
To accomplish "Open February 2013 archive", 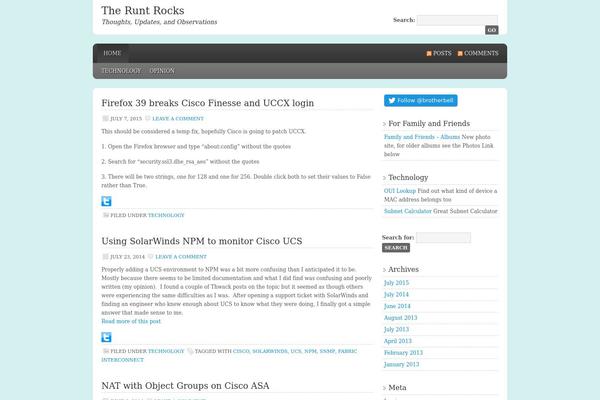I will (403, 353).
